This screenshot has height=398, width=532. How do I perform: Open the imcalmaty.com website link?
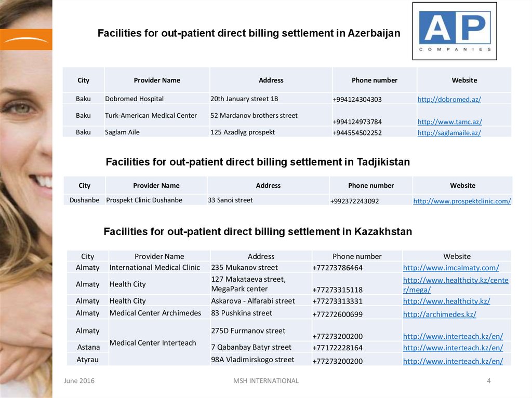point(450,268)
